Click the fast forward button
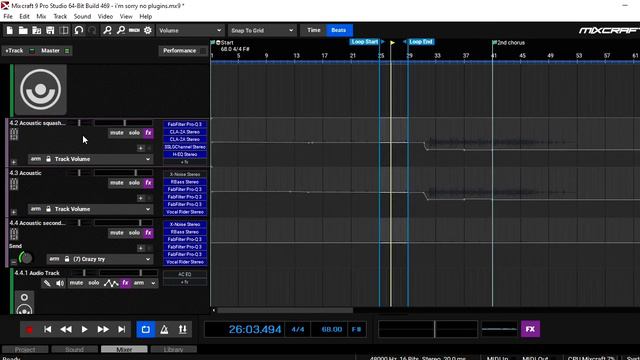Image resolution: width=640 pixels, height=360 pixels. point(103,329)
